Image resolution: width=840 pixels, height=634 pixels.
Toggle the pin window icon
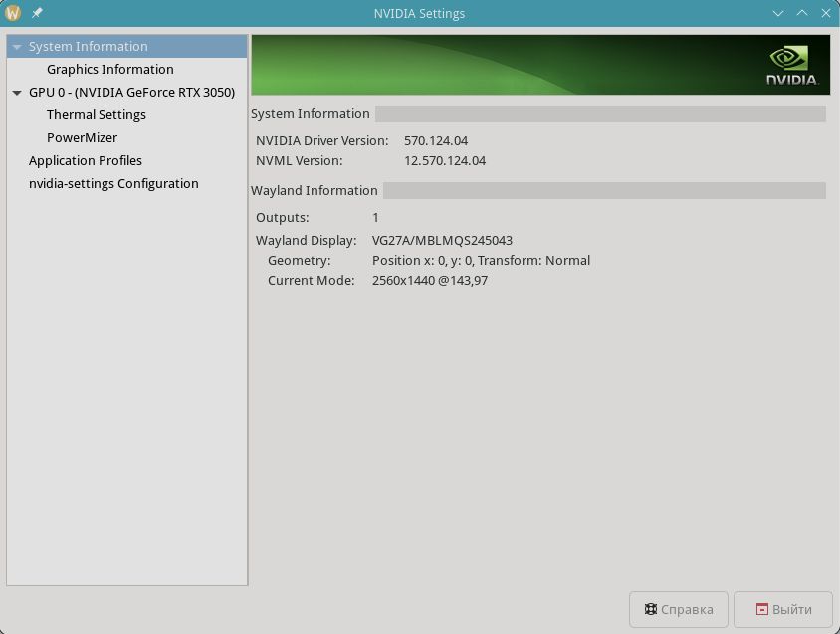pyautogui.click(x=37, y=13)
